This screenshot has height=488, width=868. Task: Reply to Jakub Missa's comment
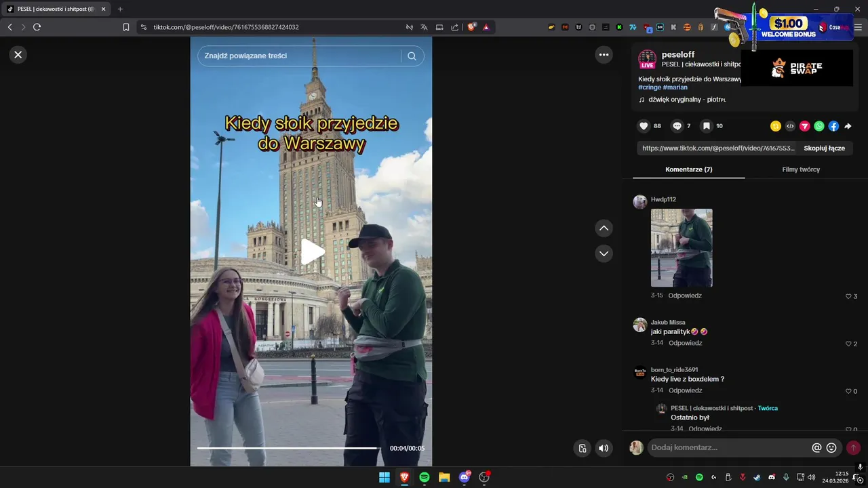click(685, 343)
